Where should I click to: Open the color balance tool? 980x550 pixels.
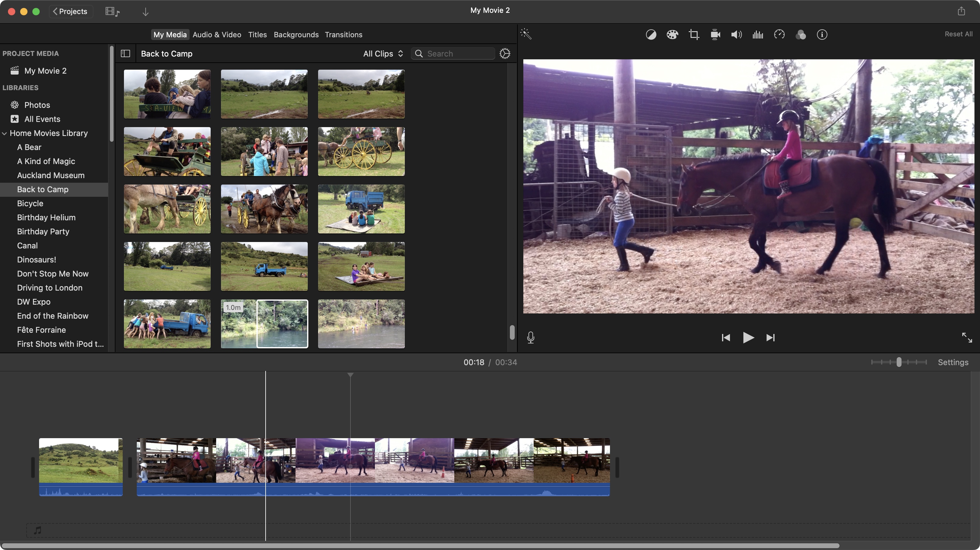click(x=651, y=35)
